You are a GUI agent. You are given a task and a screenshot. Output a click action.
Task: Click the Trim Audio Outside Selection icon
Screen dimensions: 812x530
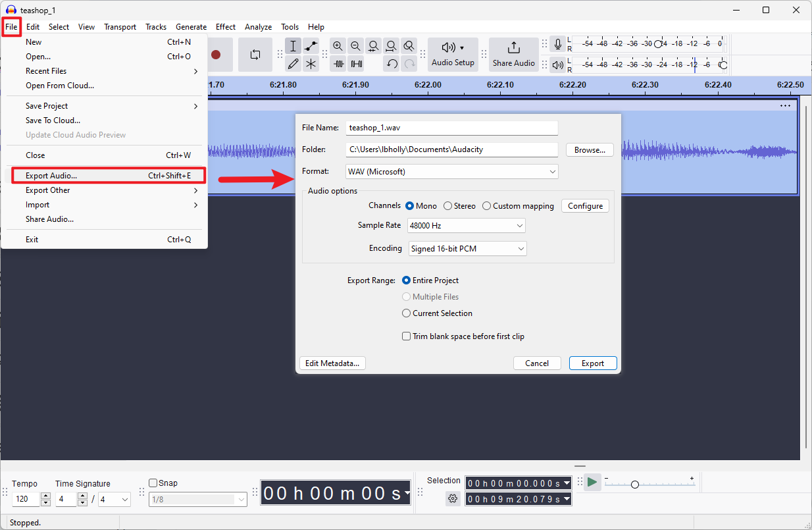click(x=338, y=63)
